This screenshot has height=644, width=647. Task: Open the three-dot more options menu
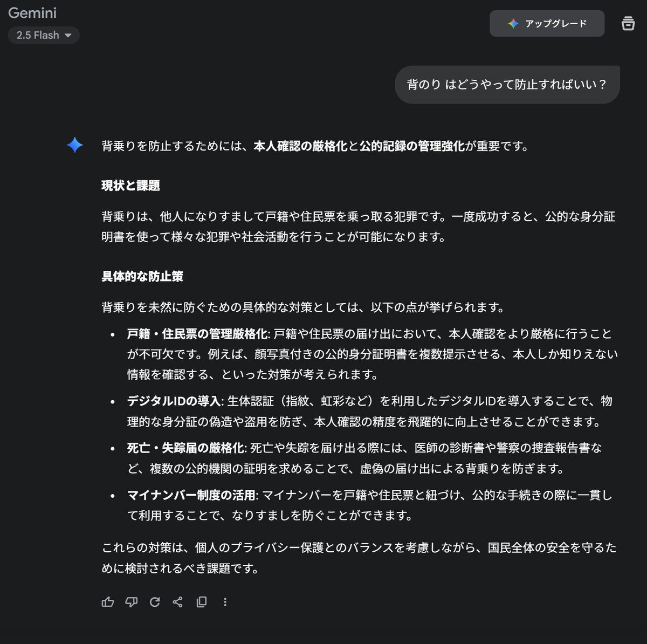(x=225, y=602)
